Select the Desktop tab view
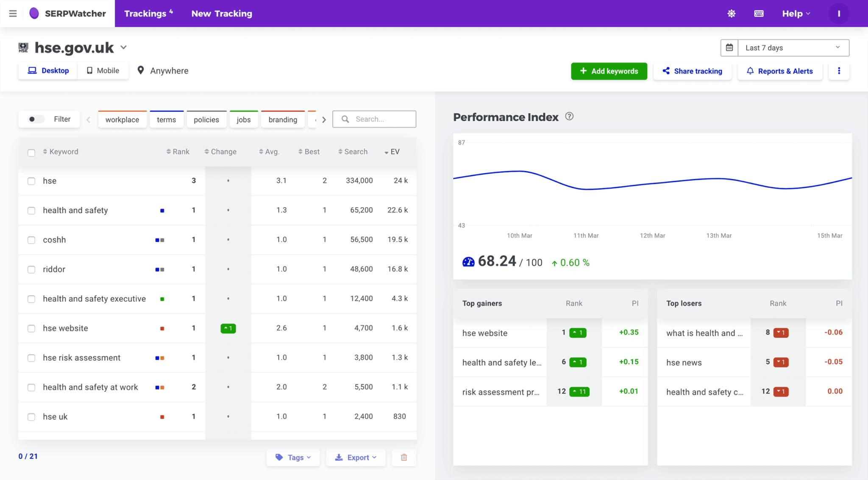Viewport: 868px width, 480px height. [48, 71]
